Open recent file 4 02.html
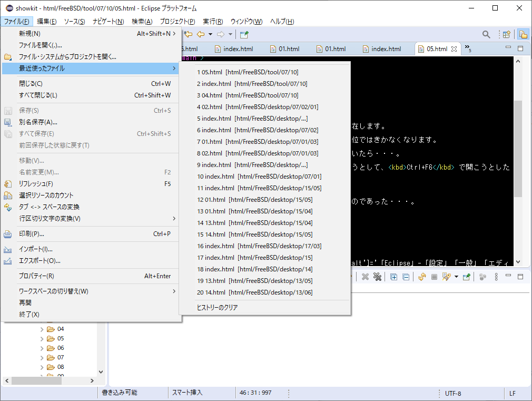532x401 pixels. pyautogui.click(x=264, y=106)
